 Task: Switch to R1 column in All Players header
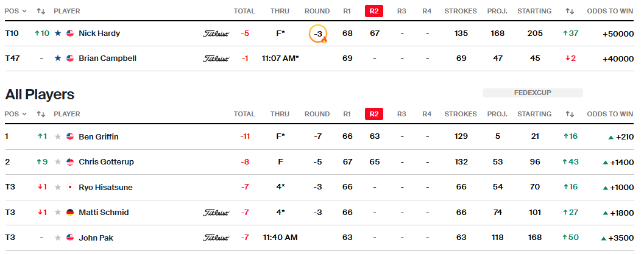pos(347,114)
